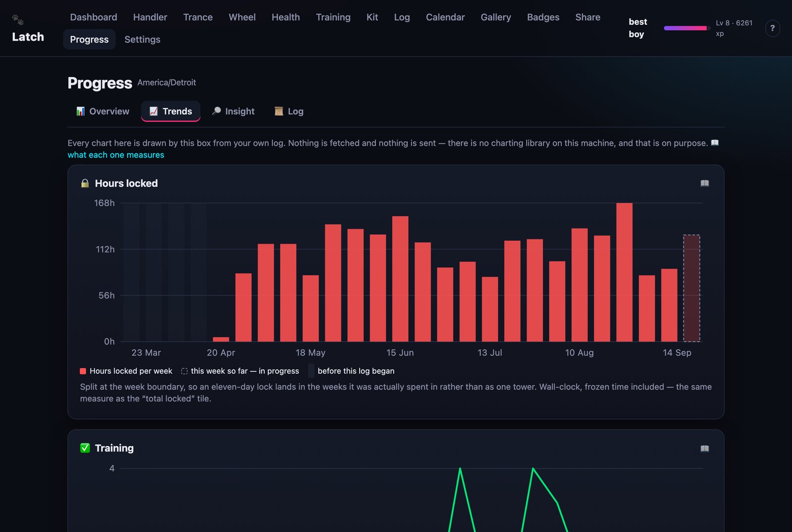Click the '112h' y-axis label
792x532 pixels.
[x=105, y=249]
